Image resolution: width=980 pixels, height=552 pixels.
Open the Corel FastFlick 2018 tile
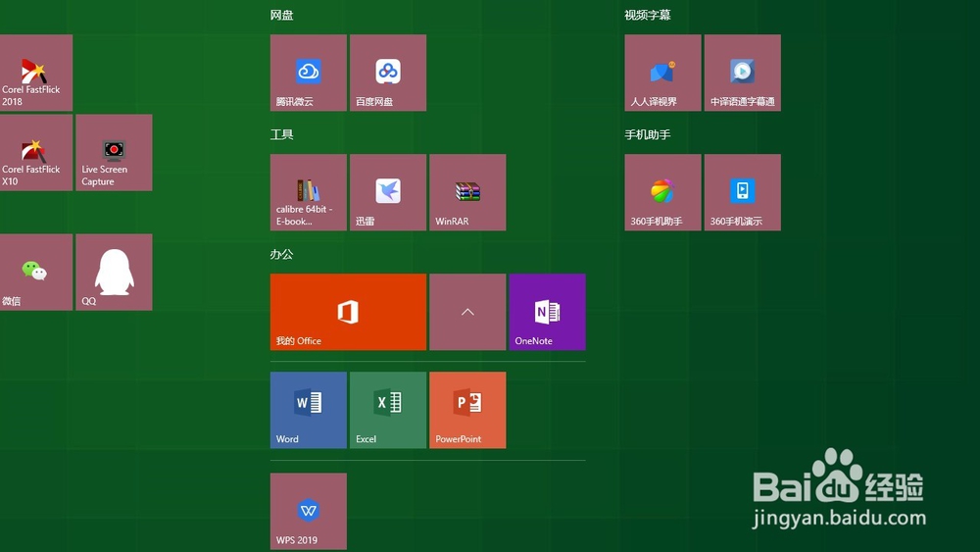pos(36,73)
